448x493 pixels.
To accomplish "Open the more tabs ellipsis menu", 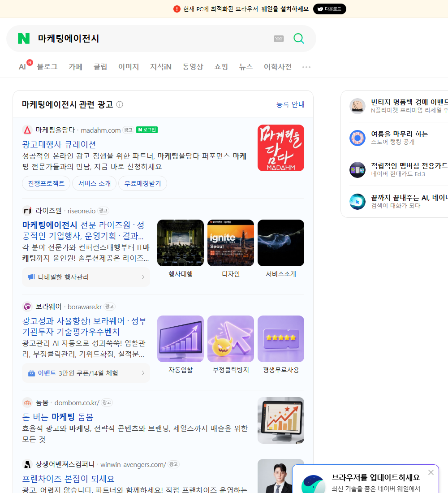I will 306,67.
